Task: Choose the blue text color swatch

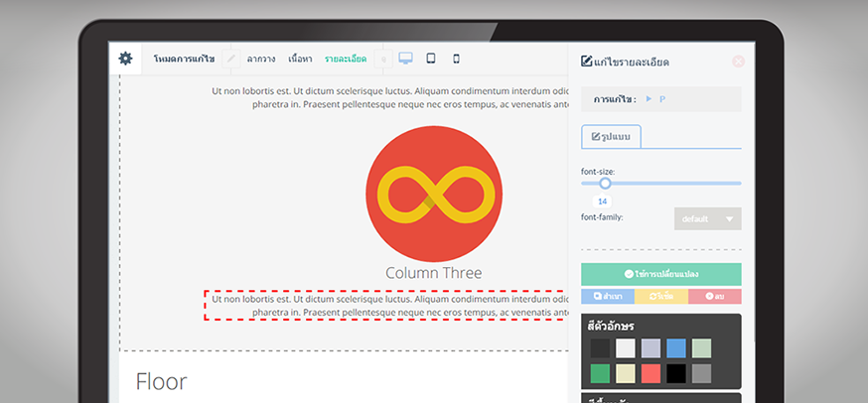Action: point(675,348)
